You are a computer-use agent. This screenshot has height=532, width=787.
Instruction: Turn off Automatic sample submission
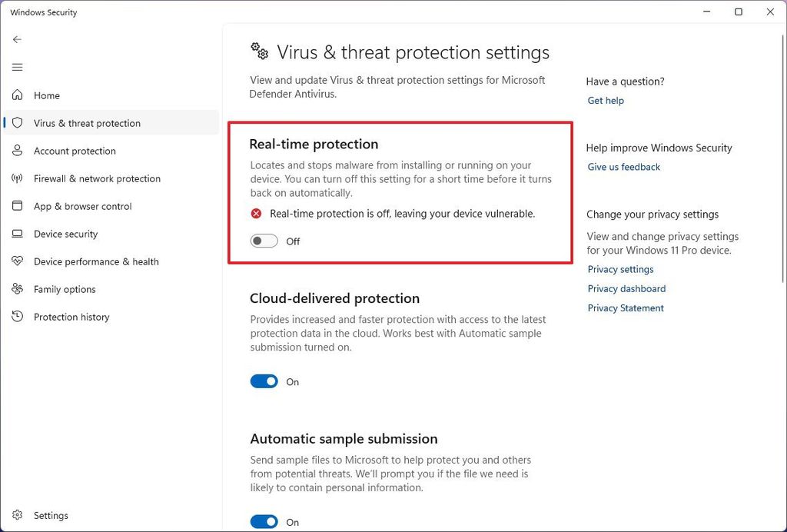point(264,521)
